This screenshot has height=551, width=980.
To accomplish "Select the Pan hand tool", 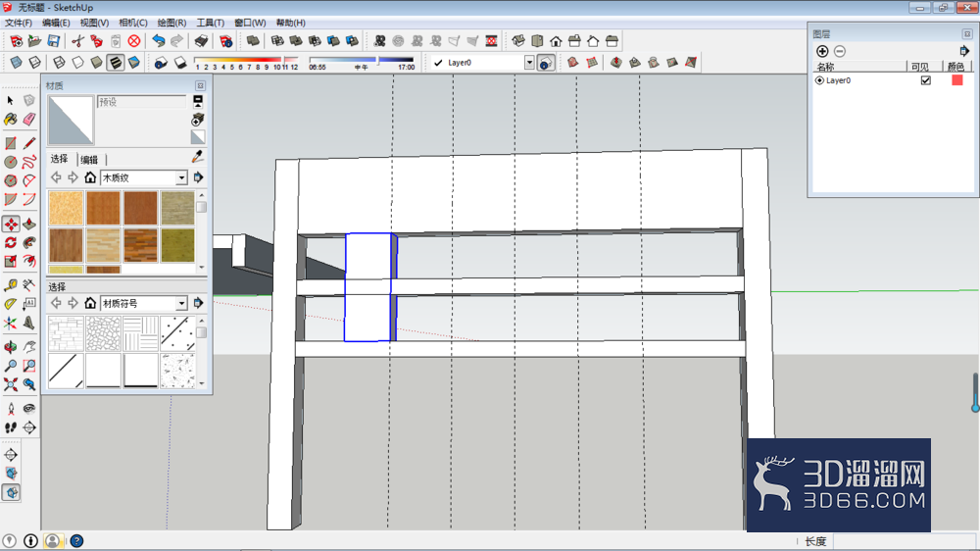I will (28, 347).
